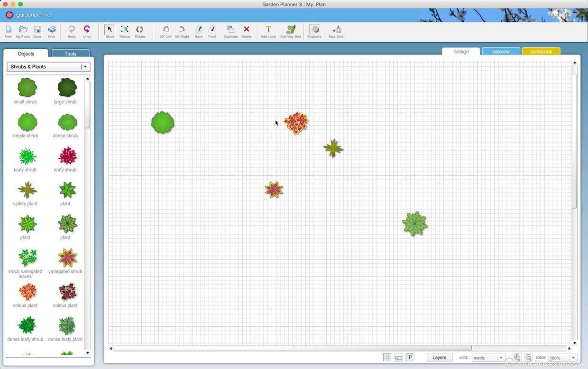Click the canvas horizontal scrollbar

pyautogui.click(x=293, y=348)
